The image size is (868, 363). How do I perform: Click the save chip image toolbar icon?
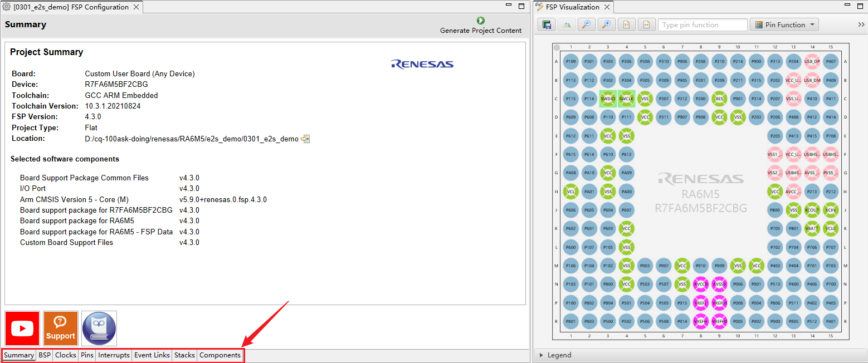coord(547,24)
